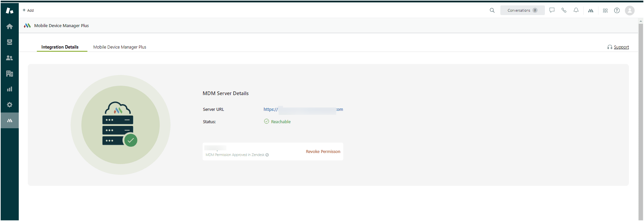Click the search magnifier icon
The image size is (644, 221).
click(492, 10)
